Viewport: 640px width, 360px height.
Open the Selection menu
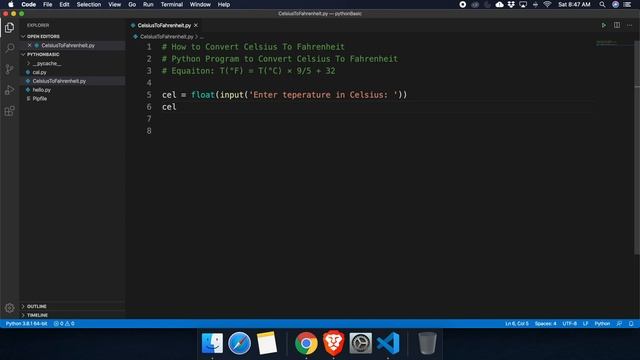[89, 4]
